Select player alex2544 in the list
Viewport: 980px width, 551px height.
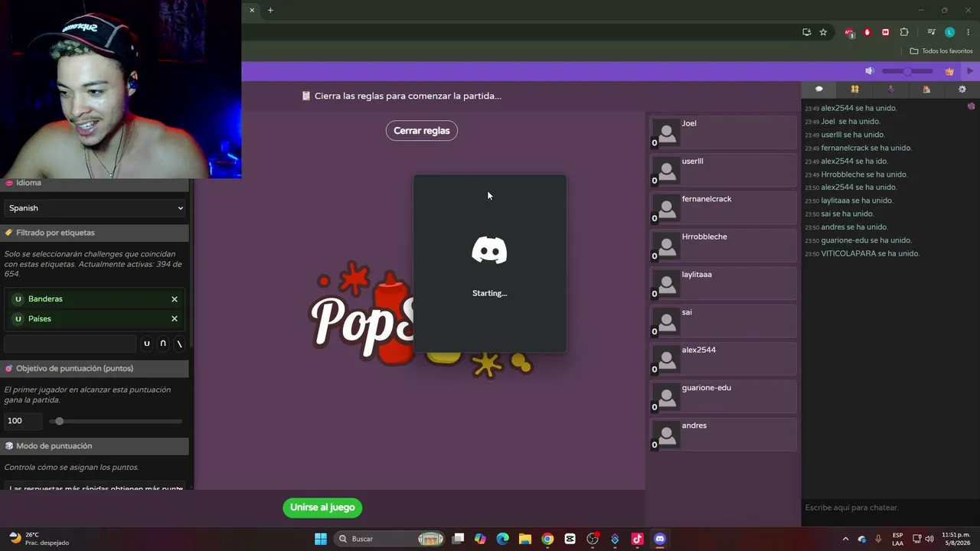click(723, 359)
